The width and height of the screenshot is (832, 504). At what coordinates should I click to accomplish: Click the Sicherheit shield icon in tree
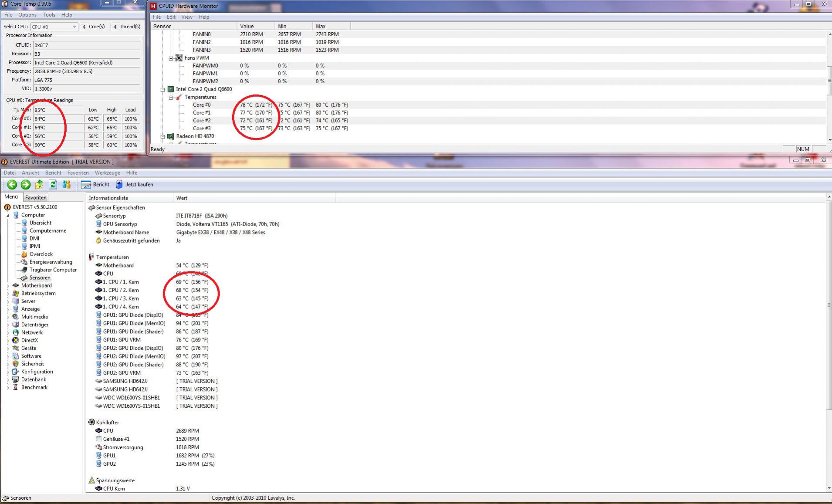pos(16,364)
